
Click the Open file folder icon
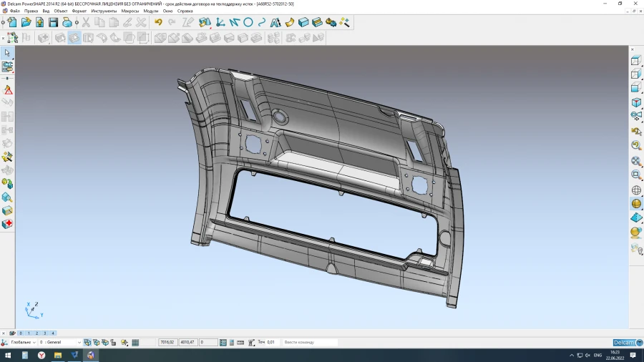26,22
